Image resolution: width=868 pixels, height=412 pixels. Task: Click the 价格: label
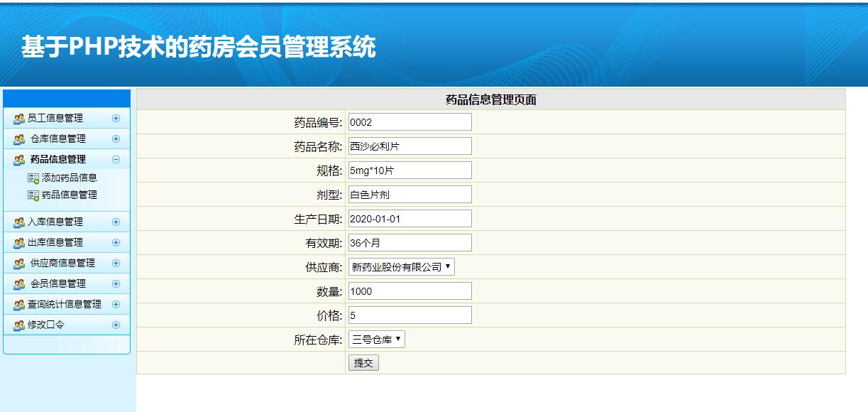[330, 315]
